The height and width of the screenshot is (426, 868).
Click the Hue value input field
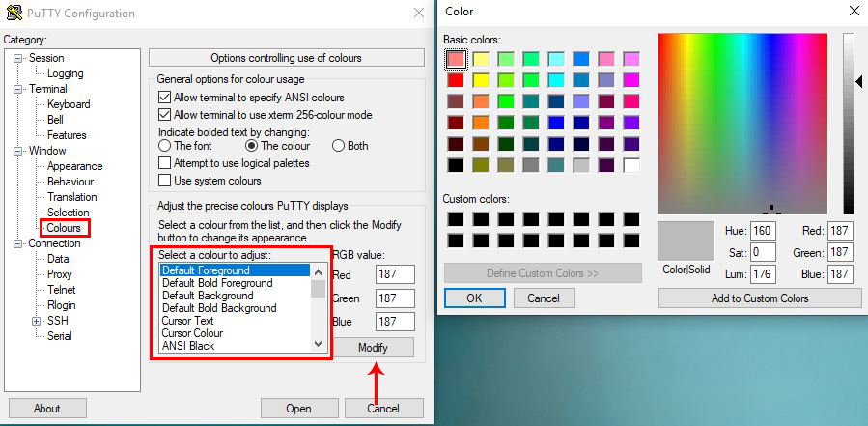pos(763,231)
